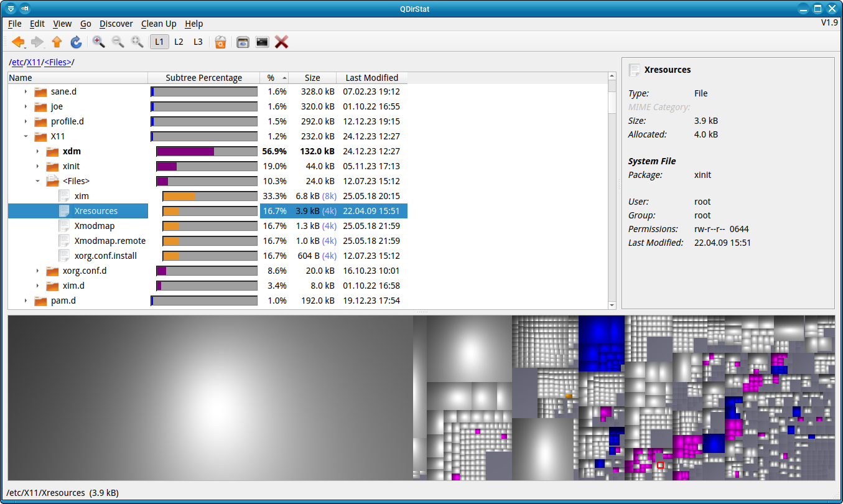Click the red-outlined treemap tile
Image resolution: width=843 pixels, height=504 pixels.
660,465
